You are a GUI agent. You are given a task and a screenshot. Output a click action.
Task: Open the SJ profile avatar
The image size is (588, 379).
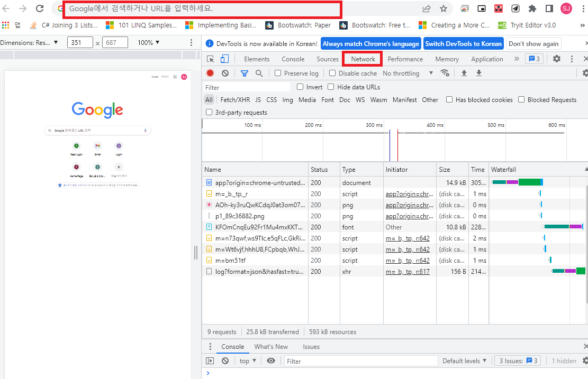point(566,8)
